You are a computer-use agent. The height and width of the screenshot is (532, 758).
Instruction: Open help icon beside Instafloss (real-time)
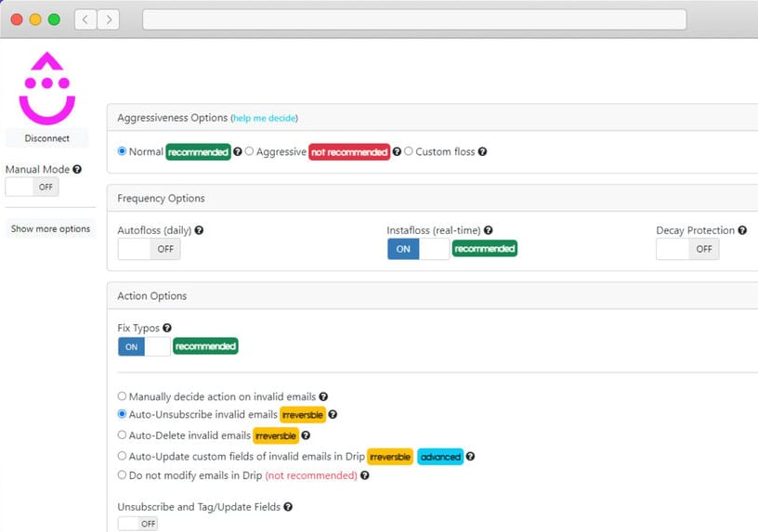click(x=489, y=230)
